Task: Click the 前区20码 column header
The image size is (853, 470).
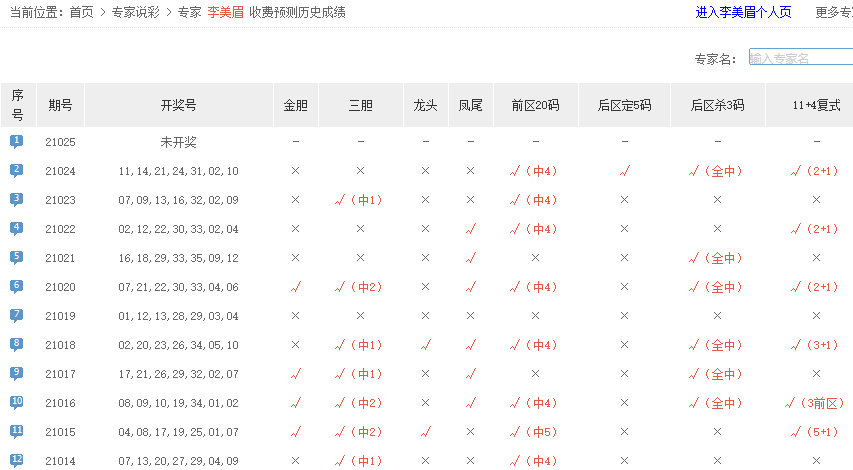Action: click(535, 105)
